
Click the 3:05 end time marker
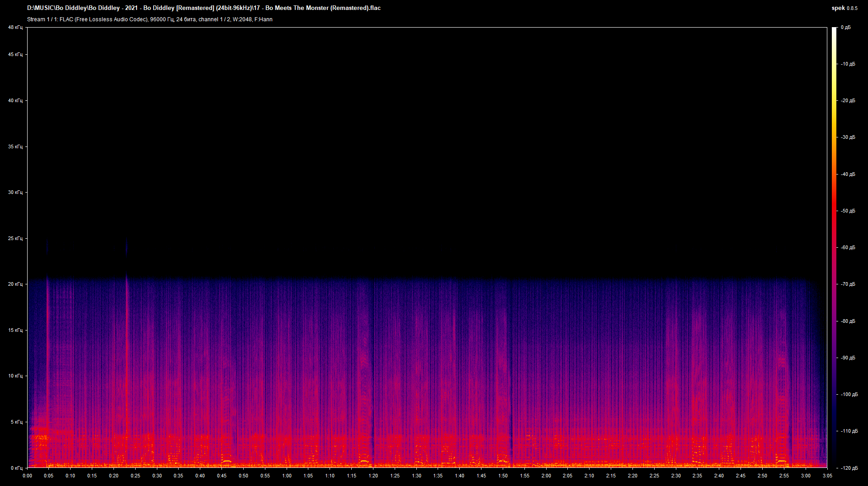[x=827, y=476]
